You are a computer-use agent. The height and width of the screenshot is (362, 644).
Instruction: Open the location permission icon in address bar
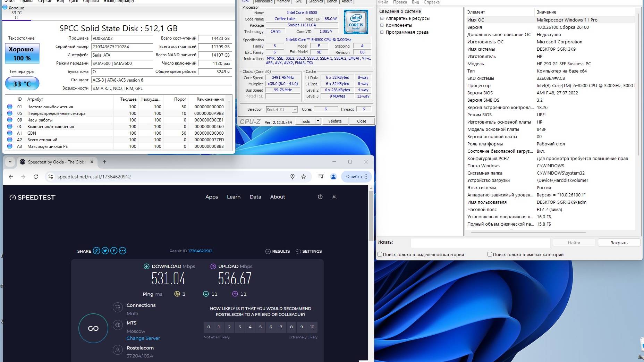293,177
